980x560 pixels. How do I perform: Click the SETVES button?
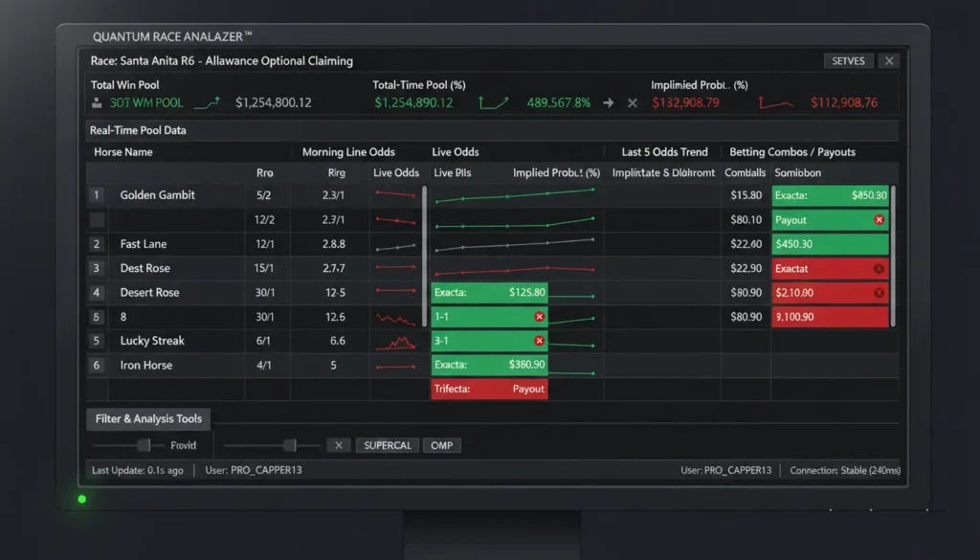848,60
